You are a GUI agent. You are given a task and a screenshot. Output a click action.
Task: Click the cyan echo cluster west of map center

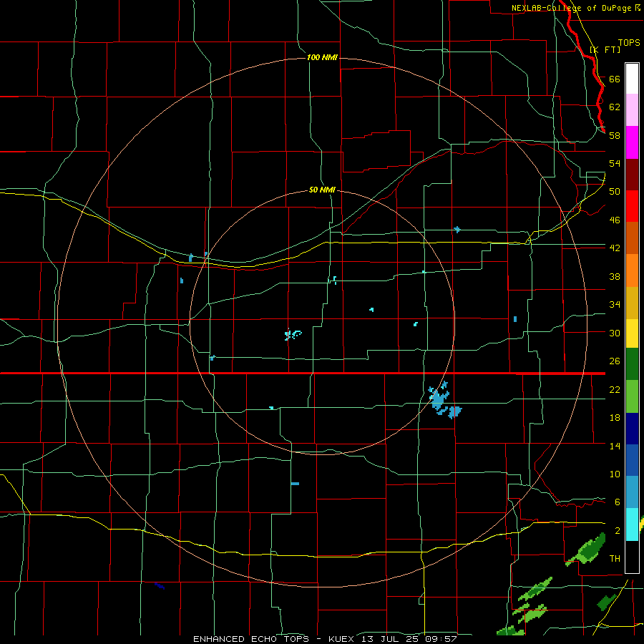[293, 334]
